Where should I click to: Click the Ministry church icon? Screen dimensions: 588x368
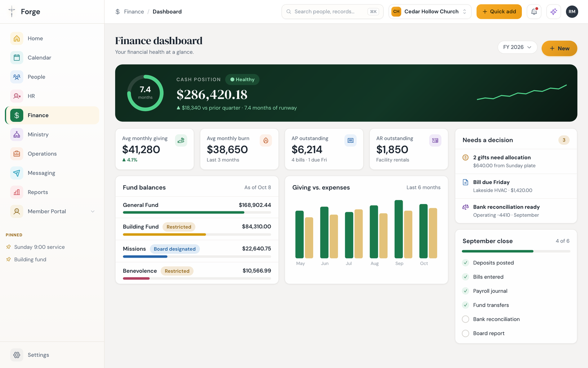17,135
